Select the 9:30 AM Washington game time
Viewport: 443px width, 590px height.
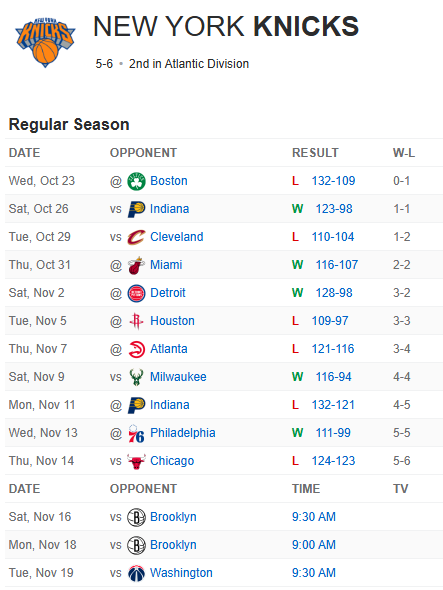coord(314,573)
